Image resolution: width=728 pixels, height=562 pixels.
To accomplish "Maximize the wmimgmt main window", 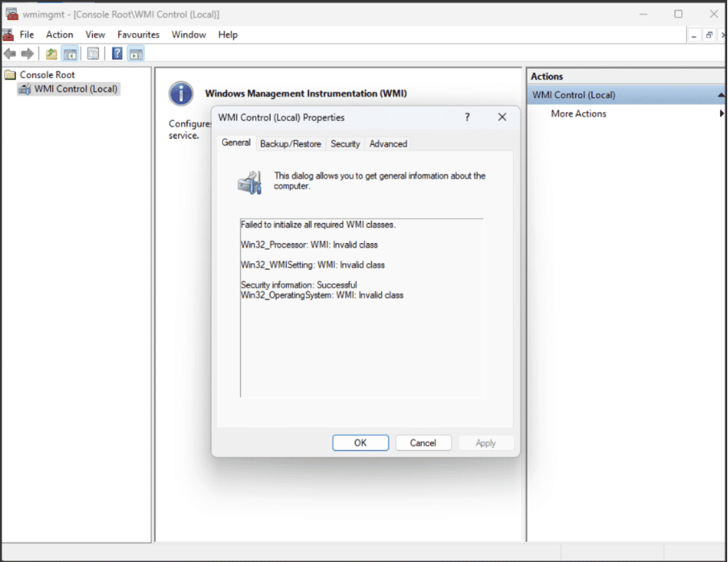I will pyautogui.click(x=678, y=14).
